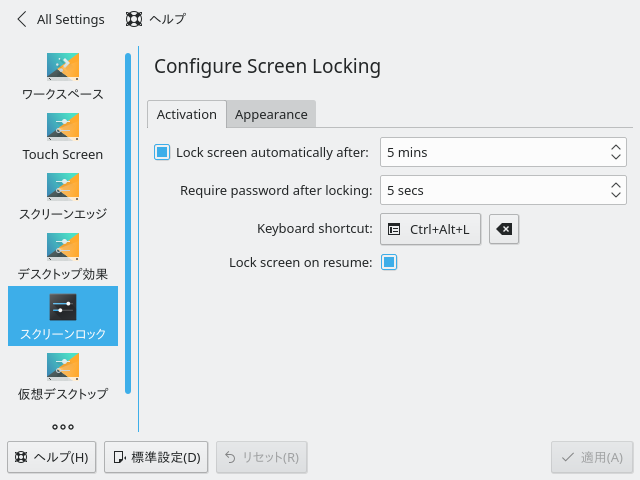Click the 標準設定(D) defaults button
Viewport: 640px width, 480px height.
coord(156,457)
